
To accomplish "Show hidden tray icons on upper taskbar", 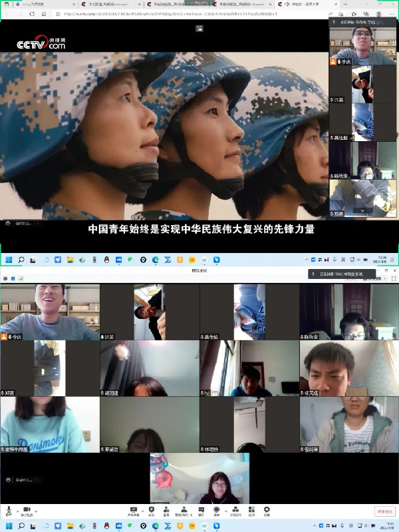I will 307,260.
